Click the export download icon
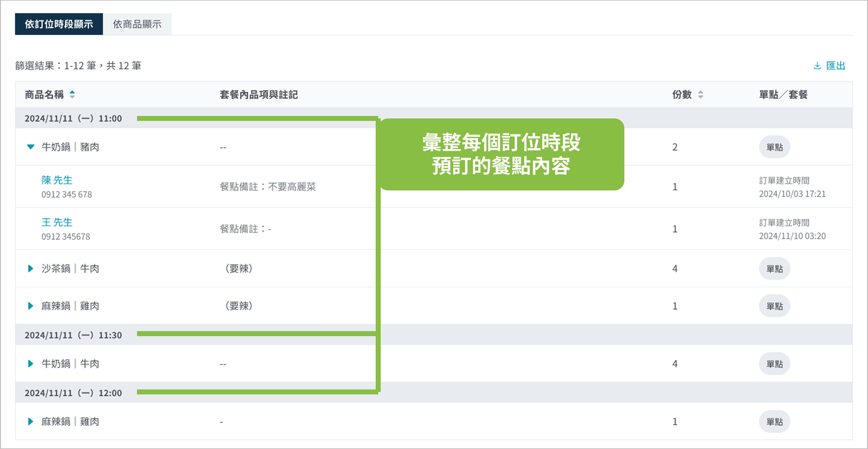 pos(817,65)
